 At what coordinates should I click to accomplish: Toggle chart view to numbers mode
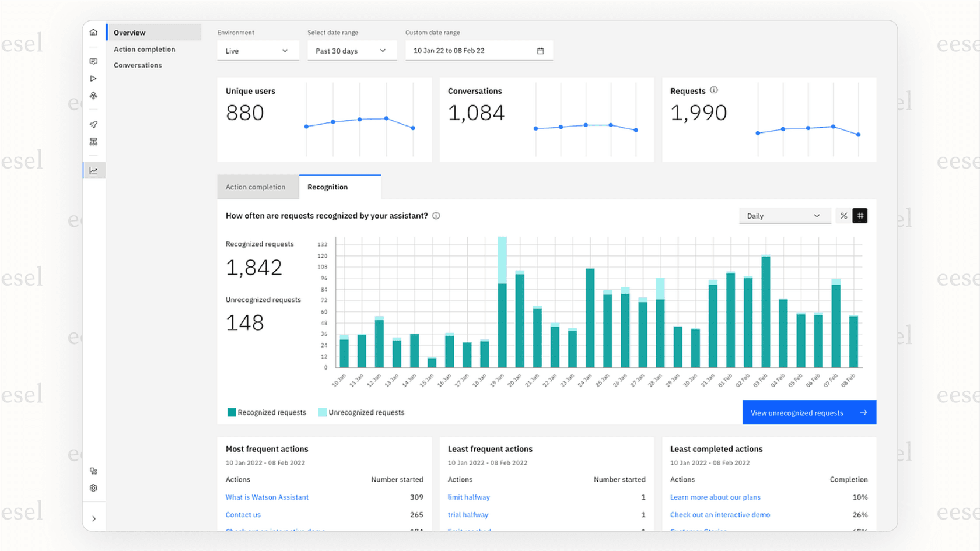coord(860,215)
